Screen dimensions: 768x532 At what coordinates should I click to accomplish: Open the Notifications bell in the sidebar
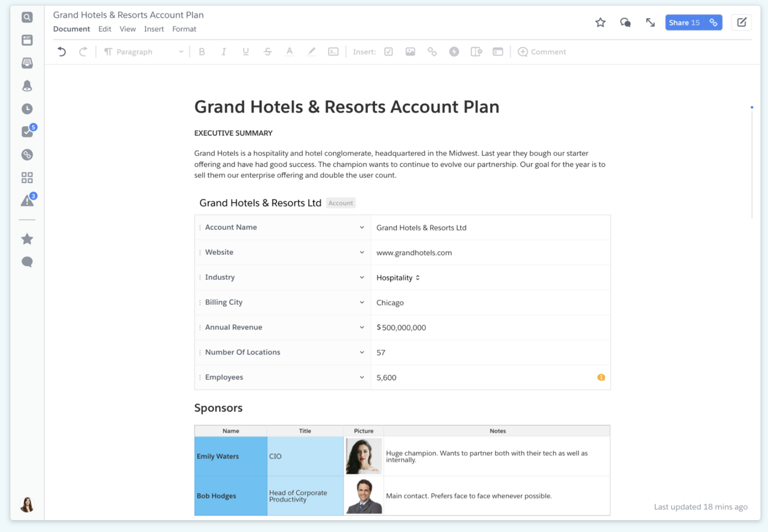pyautogui.click(x=27, y=86)
